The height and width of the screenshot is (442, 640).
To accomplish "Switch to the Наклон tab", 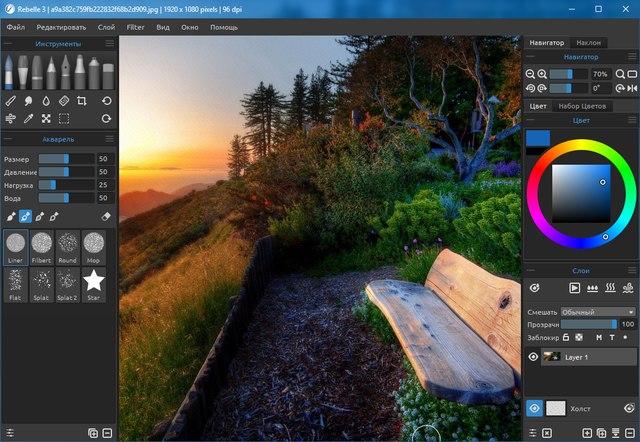I will point(587,43).
